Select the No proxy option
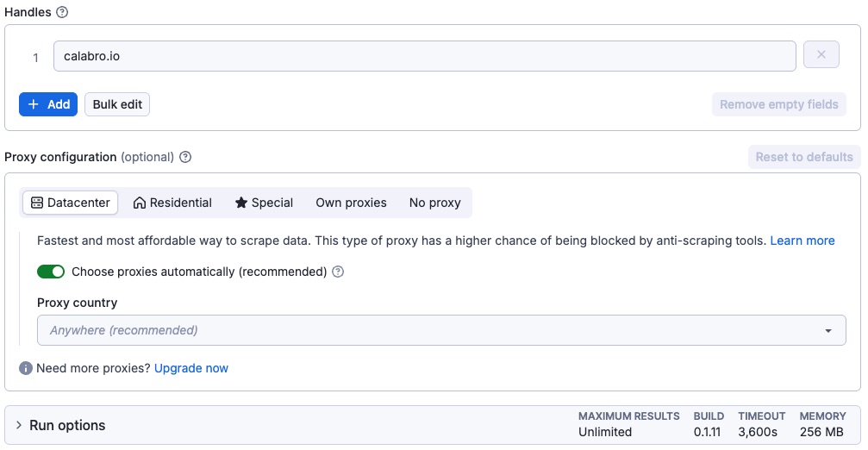This screenshot has width=868, height=450. (434, 203)
